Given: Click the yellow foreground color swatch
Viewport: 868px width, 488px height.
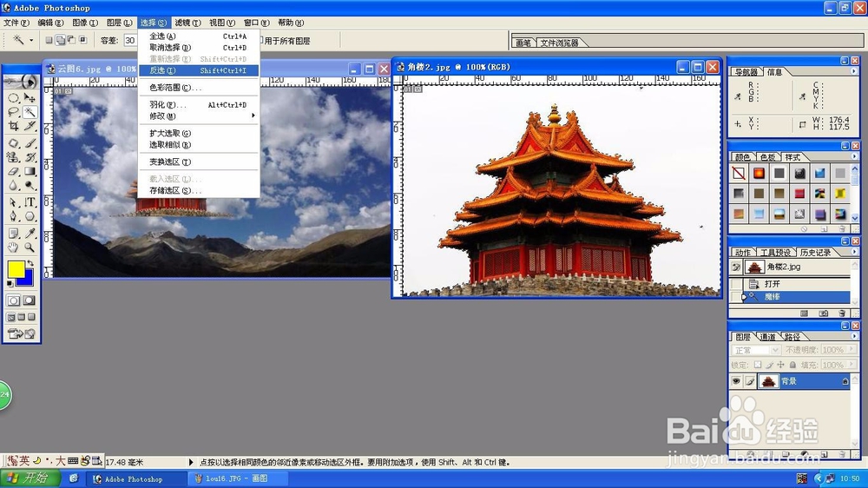Looking at the screenshot, I should 15,268.
